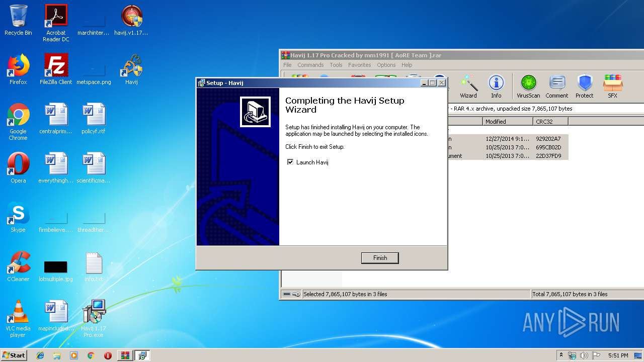Minimize the Setup - Havij window
644x362 pixels.
(x=424, y=82)
